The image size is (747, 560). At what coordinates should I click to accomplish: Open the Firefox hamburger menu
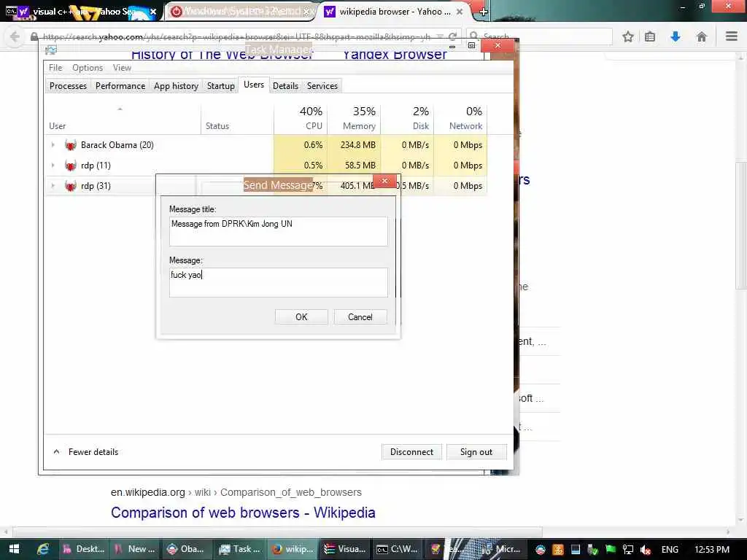click(x=732, y=36)
